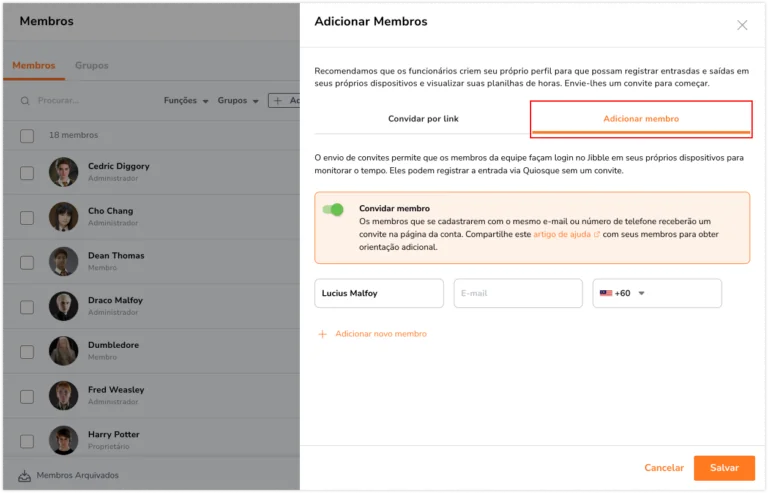Expand the Grupos filter dropdown

click(238, 100)
